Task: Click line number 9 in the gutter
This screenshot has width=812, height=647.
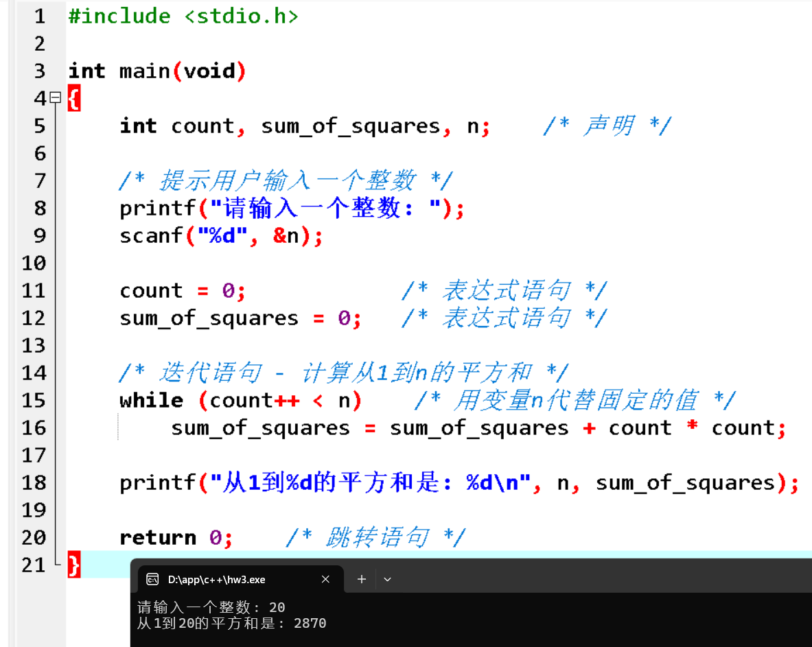Action: 40,236
